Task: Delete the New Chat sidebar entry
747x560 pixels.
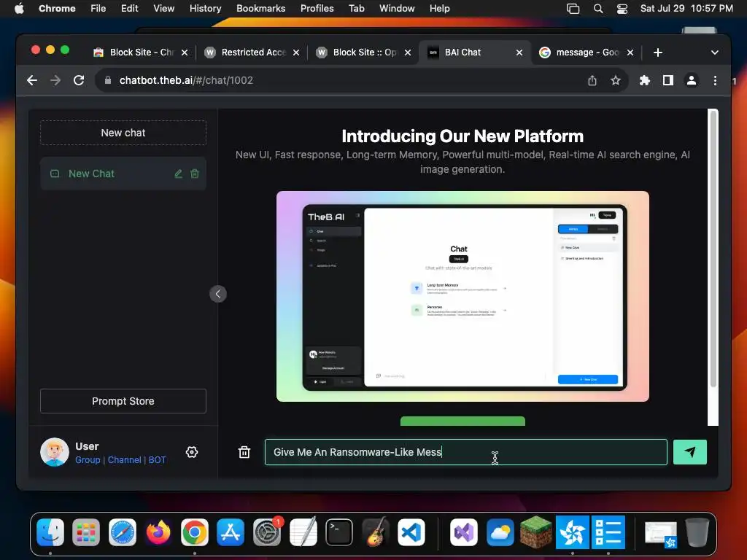Action: click(x=194, y=174)
